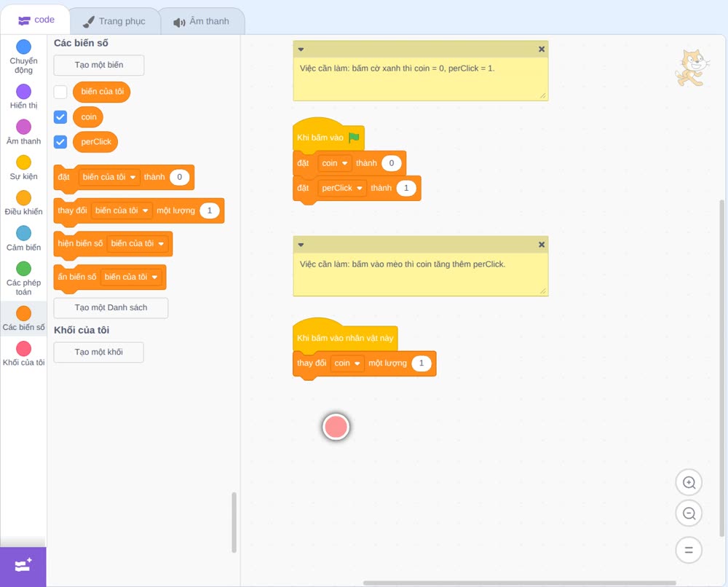Click the workspace horizontal scrollbar
The image size is (728, 587).
519,583
